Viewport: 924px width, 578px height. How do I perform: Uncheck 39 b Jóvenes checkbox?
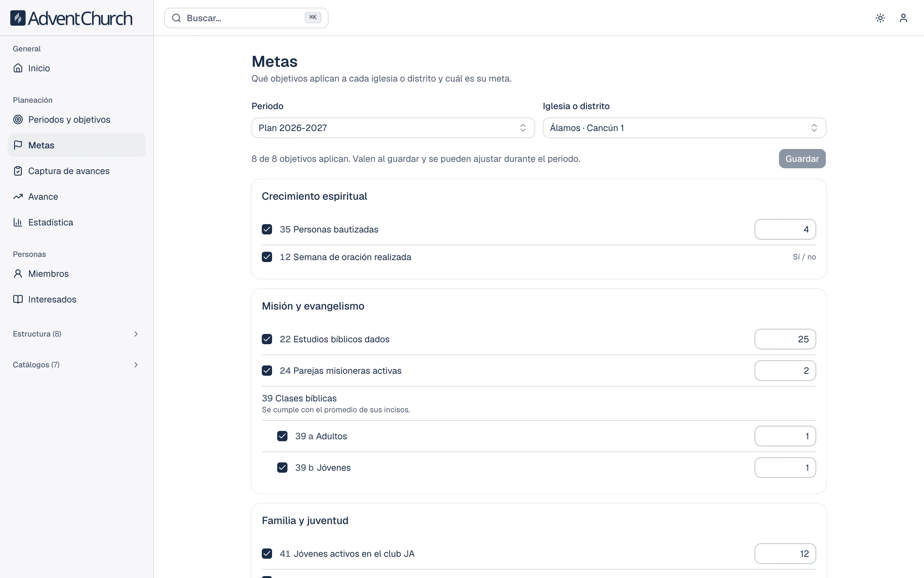(x=282, y=468)
